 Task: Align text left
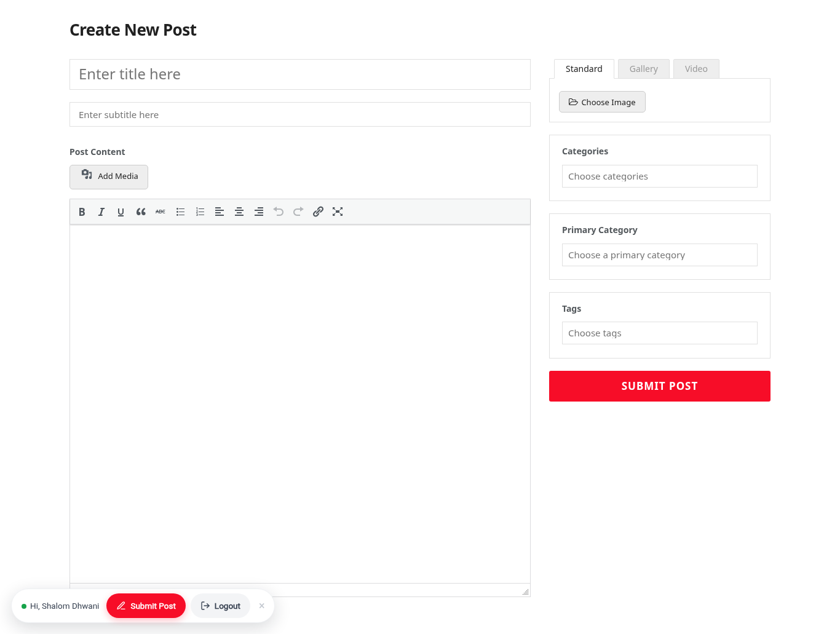pos(220,212)
